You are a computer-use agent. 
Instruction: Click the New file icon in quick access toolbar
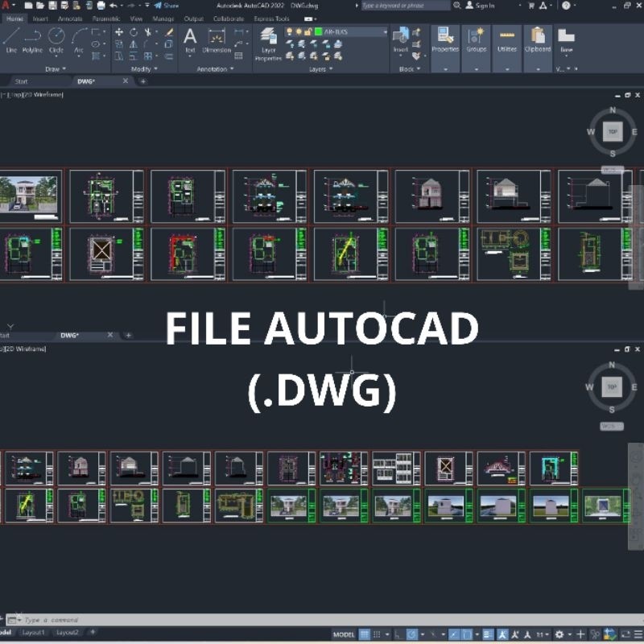(x=28, y=6)
